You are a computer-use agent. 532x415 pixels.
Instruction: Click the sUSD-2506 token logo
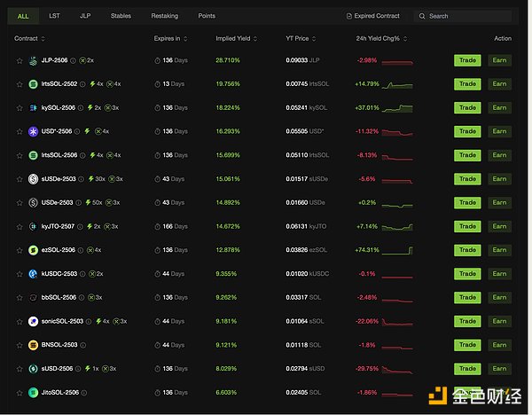[x=33, y=369]
